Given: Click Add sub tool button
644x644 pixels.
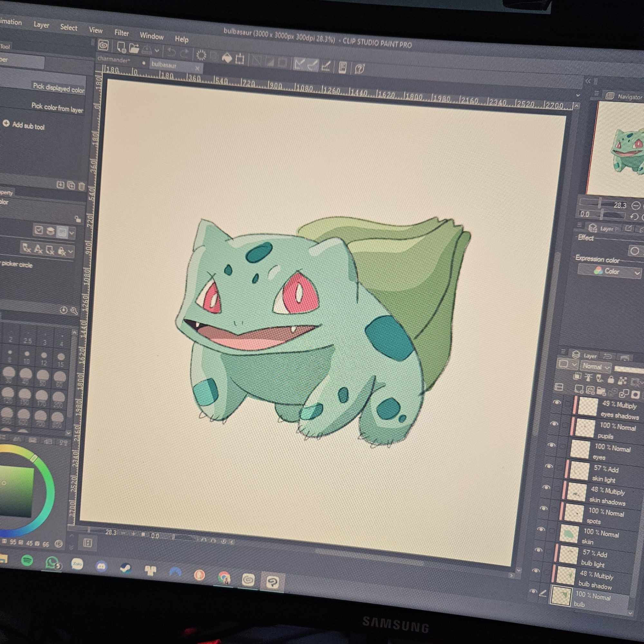Looking at the screenshot, I should click(24, 125).
